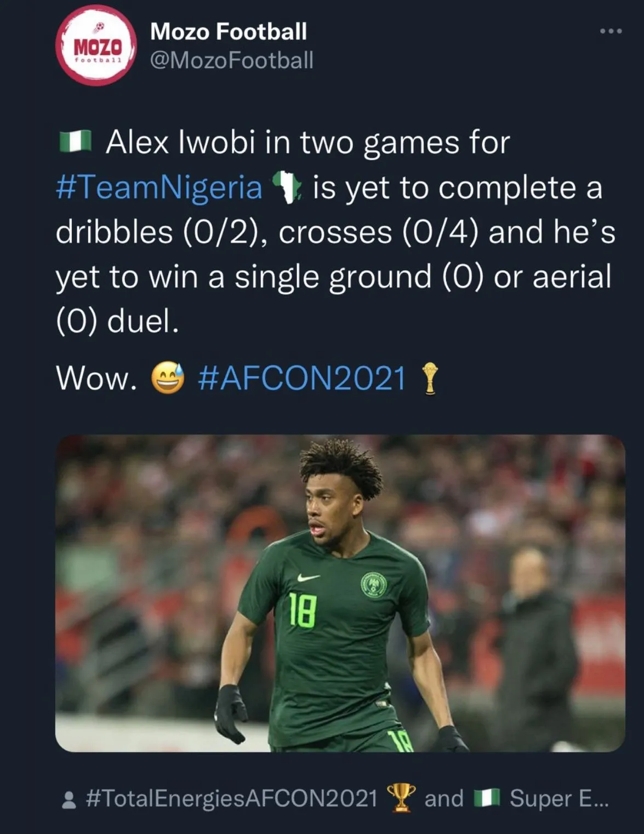Screen dimensions: 644x834
Task: Click the AFCON trophy icon after #AFCON2021
Action: click(430, 378)
